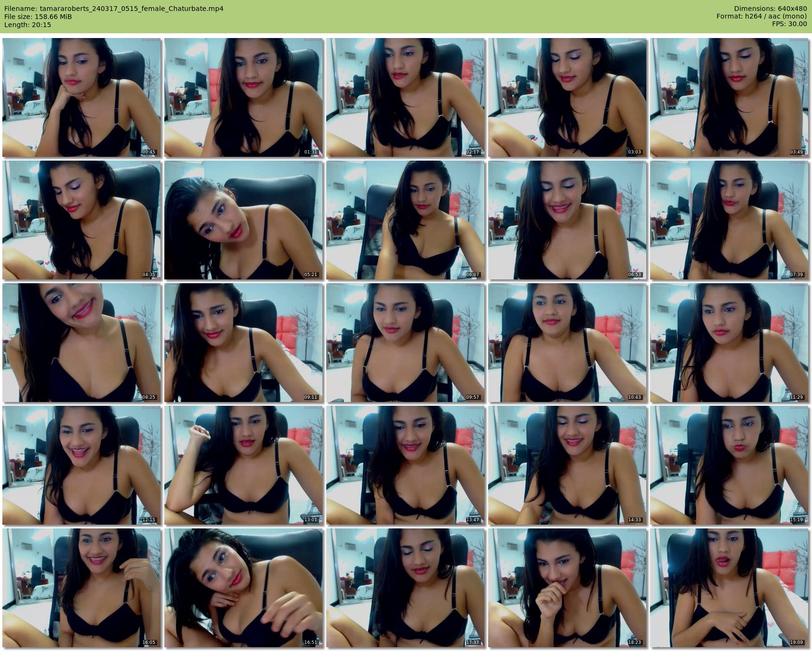The width and height of the screenshot is (812, 651).
Task: Click the frame stamped 18:23
Action: pyautogui.click(x=567, y=588)
